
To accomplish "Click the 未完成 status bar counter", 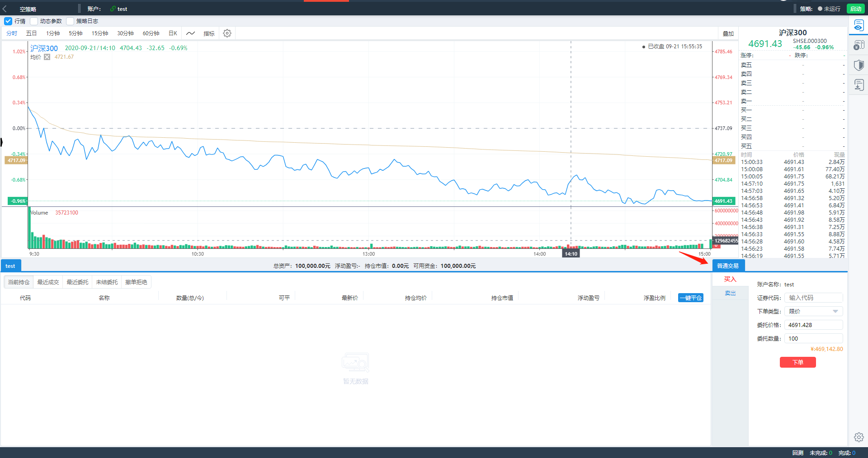I will click(821, 453).
